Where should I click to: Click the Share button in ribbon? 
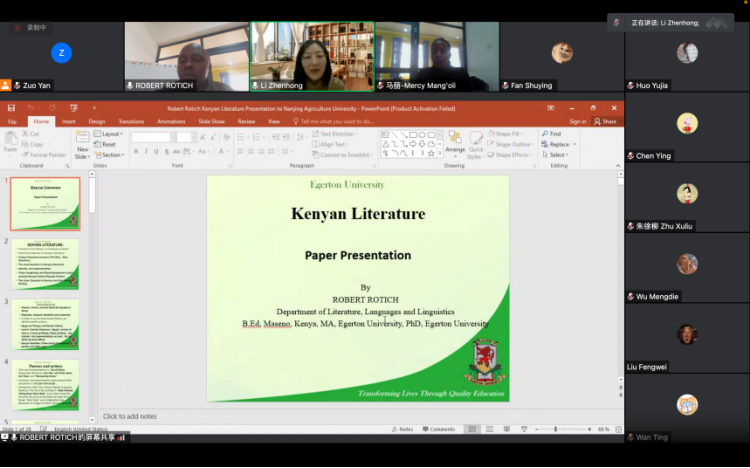click(605, 121)
